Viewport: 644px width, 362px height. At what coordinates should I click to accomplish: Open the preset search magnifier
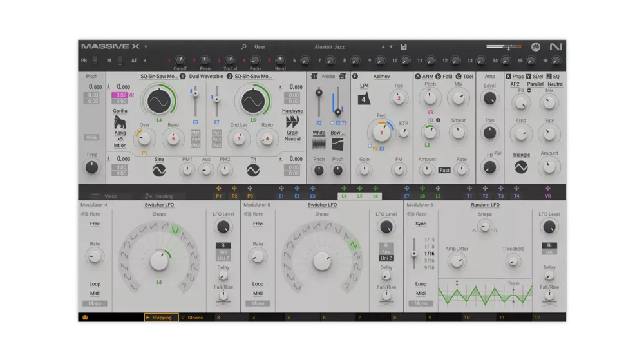[243, 47]
